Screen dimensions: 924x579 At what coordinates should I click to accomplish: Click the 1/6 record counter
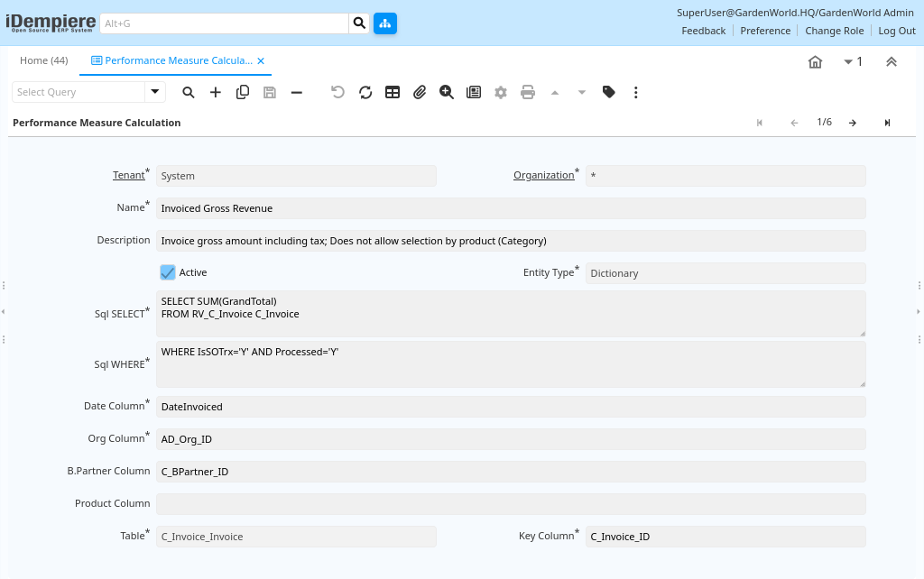824,122
